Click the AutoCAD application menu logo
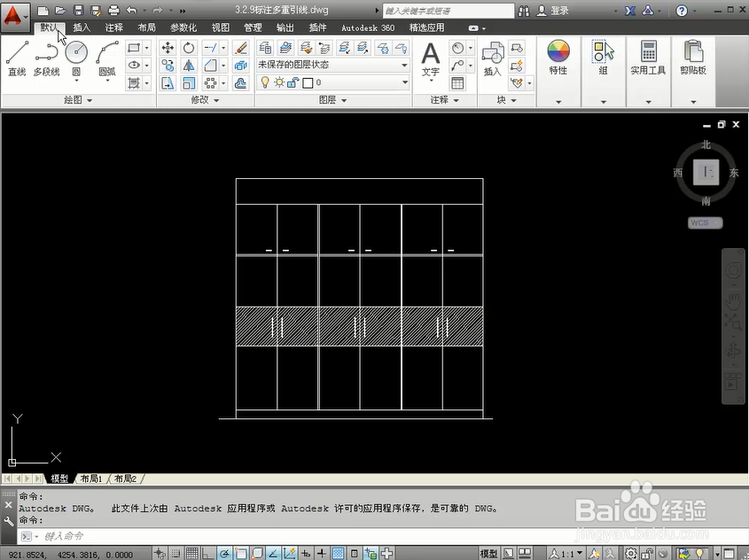This screenshot has height=560, width=749. click(x=14, y=16)
